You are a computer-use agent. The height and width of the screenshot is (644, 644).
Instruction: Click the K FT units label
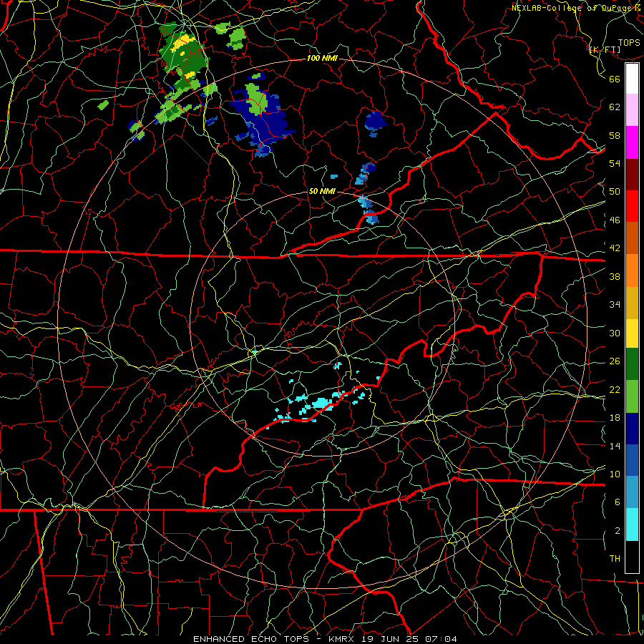coord(605,50)
